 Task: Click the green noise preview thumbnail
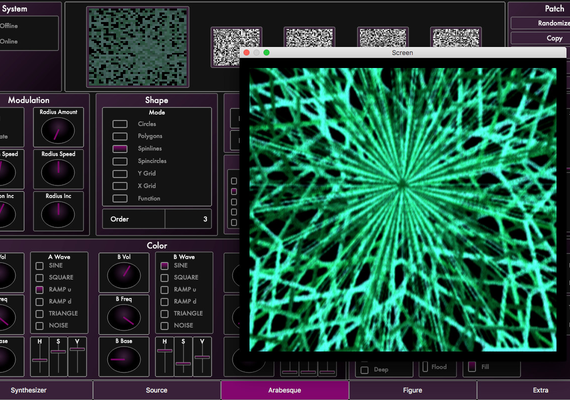(138, 47)
